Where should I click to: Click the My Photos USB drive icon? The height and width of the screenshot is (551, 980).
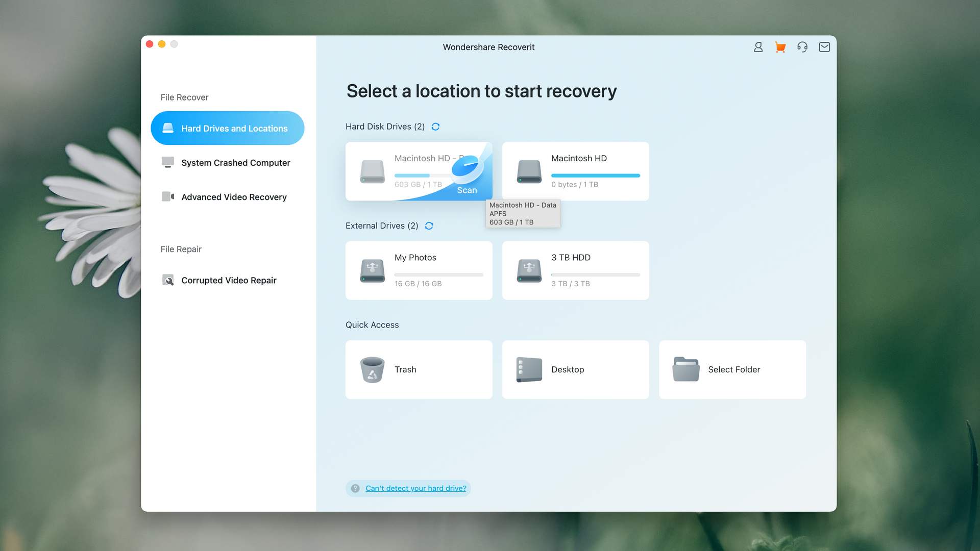pos(372,270)
